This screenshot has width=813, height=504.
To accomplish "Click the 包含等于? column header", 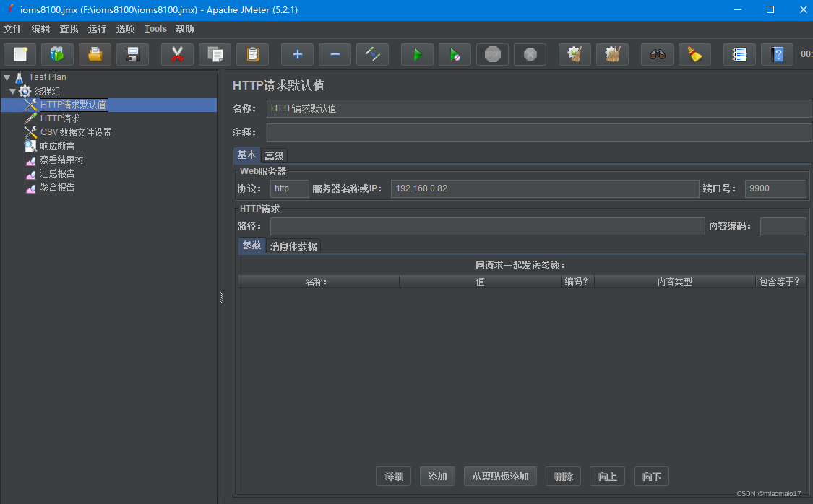I will [x=780, y=282].
